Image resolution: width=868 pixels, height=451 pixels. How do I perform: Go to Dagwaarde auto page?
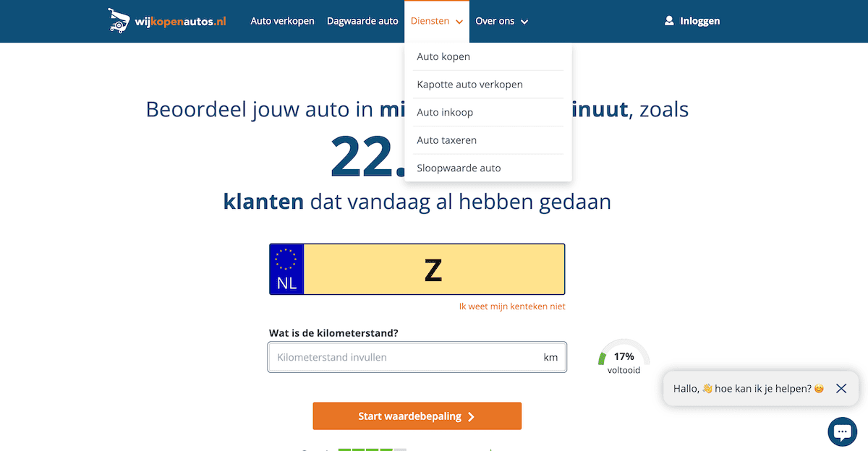362,21
